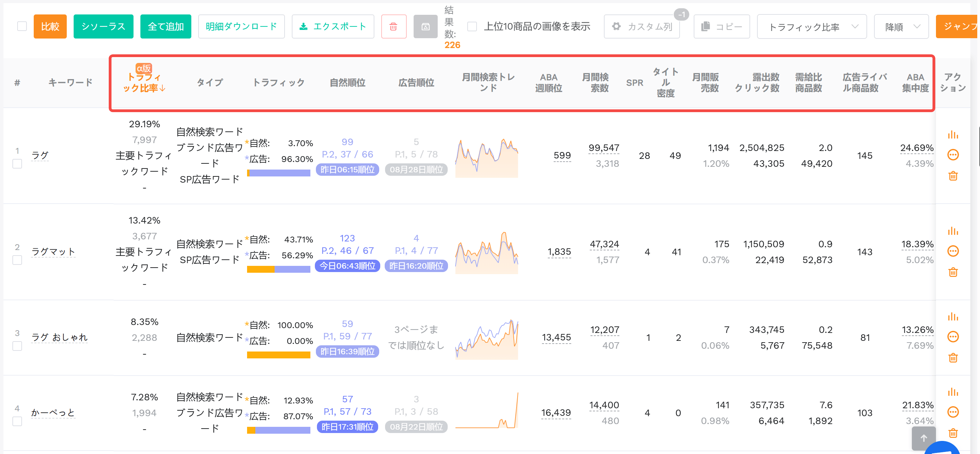Open the トラフィック比率 sort dropdown
Screen dimensions: 980x454
click(811, 26)
